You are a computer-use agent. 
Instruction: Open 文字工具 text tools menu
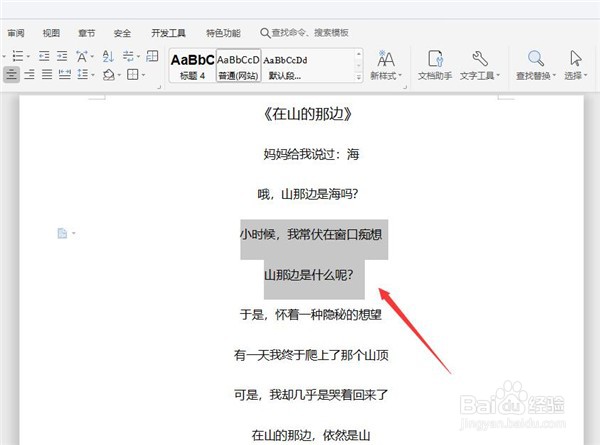coord(480,65)
